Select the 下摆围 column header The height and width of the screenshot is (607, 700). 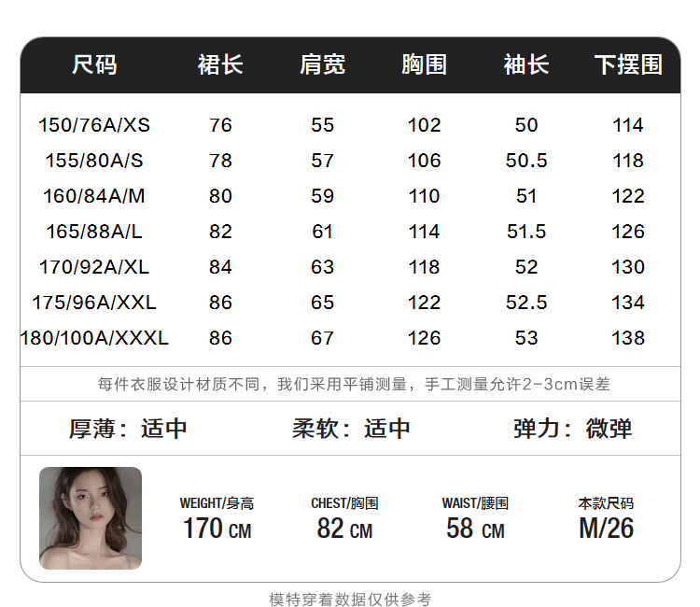click(628, 64)
